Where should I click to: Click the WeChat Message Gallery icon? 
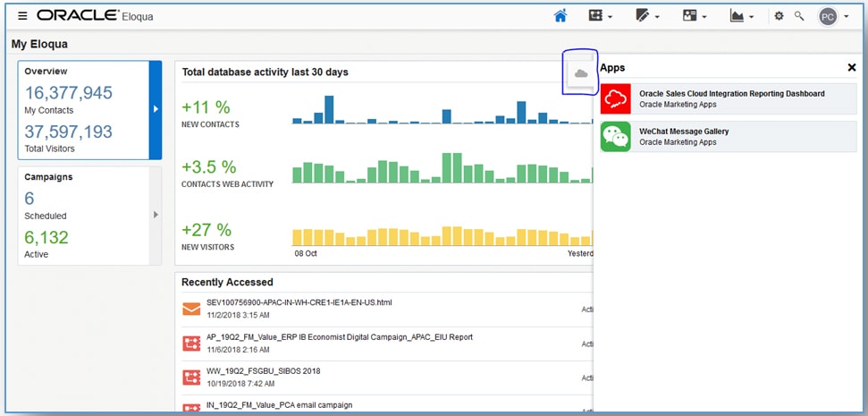click(x=616, y=136)
